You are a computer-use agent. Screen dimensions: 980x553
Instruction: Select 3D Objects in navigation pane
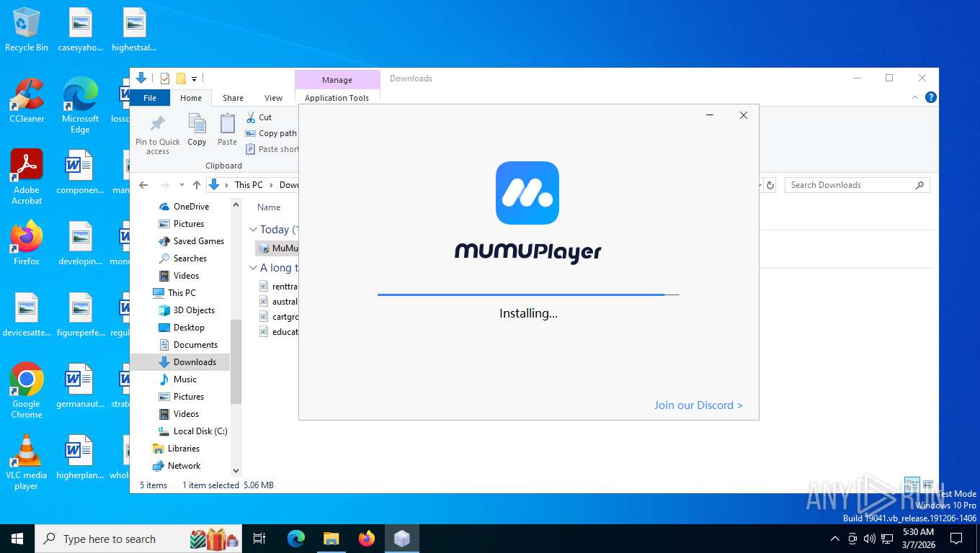point(187,310)
